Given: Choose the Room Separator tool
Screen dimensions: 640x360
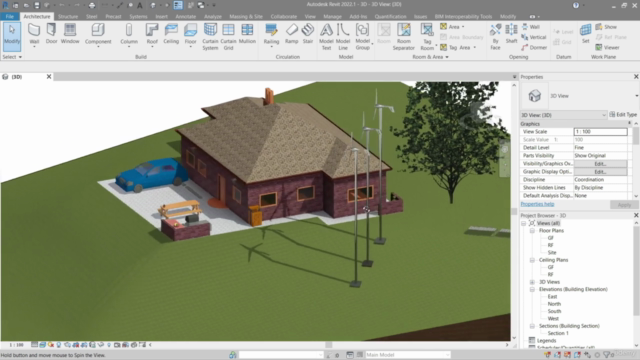Looking at the screenshot, I should pyautogui.click(x=404, y=37).
